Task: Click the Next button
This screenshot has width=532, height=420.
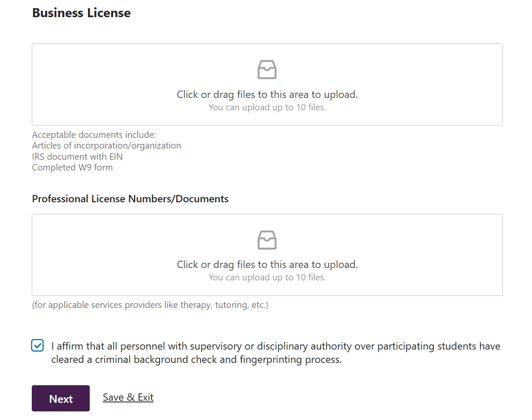Action: (x=61, y=399)
